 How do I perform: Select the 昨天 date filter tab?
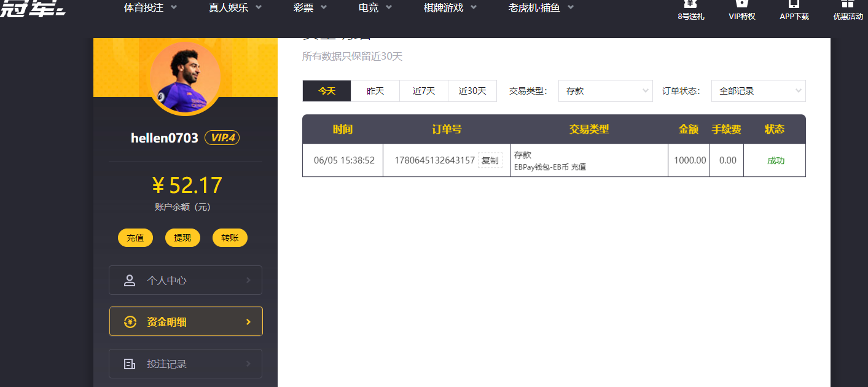point(375,91)
